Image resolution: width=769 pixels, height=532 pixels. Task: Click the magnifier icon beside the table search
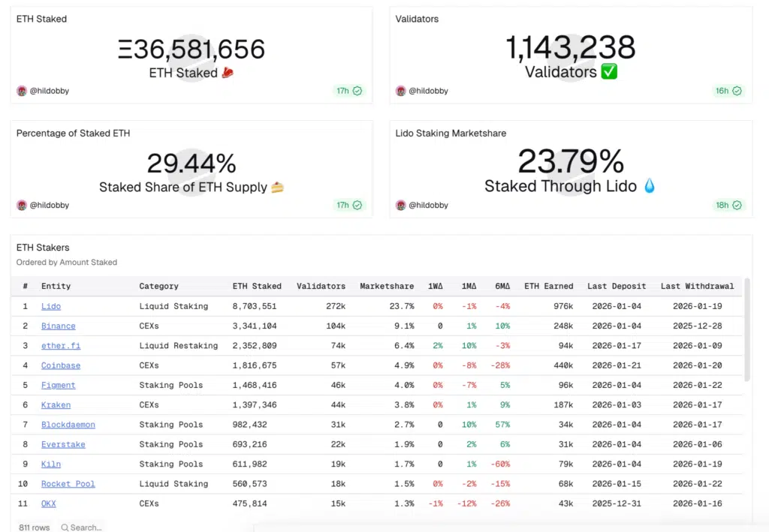pyautogui.click(x=65, y=527)
